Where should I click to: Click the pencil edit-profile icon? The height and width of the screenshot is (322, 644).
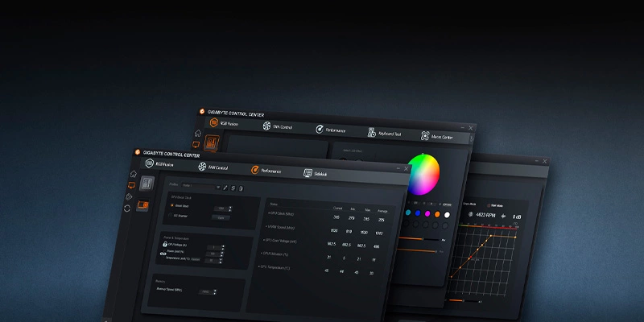[225, 188]
